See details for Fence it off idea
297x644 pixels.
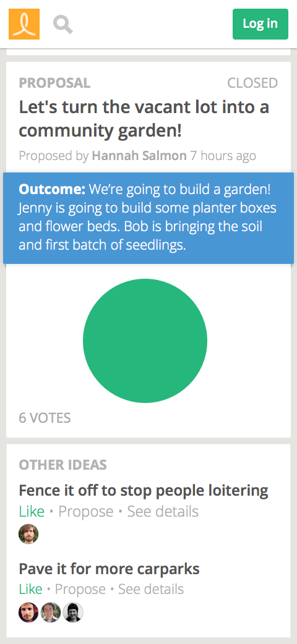163,511
